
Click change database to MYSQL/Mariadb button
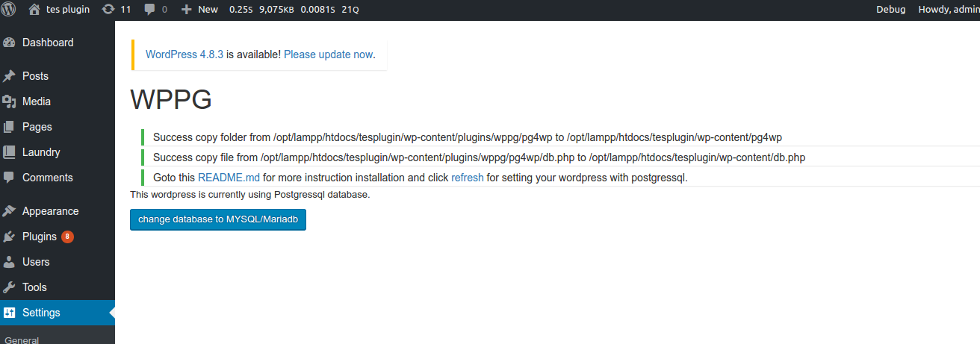click(218, 220)
